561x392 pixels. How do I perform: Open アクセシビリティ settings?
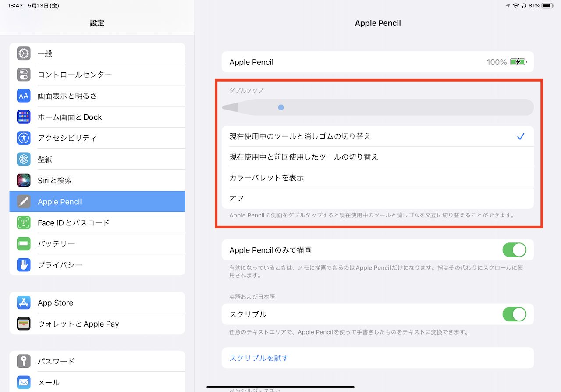pyautogui.click(x=97, y=138)
